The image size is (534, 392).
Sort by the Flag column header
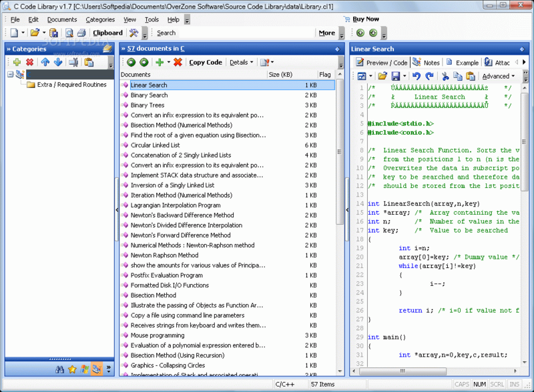point(325,75)
